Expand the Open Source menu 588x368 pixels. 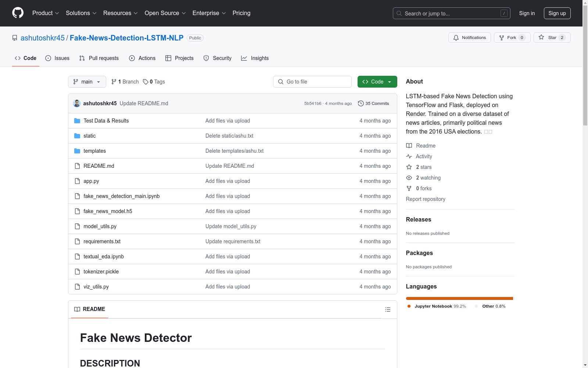(x=165, y=13)
